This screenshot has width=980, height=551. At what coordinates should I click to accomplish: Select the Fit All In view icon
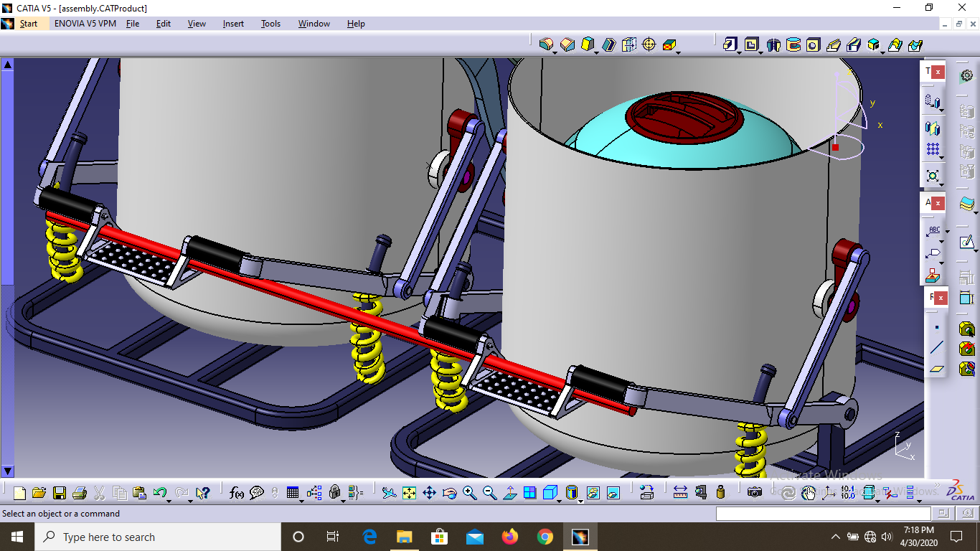[409, 493]
